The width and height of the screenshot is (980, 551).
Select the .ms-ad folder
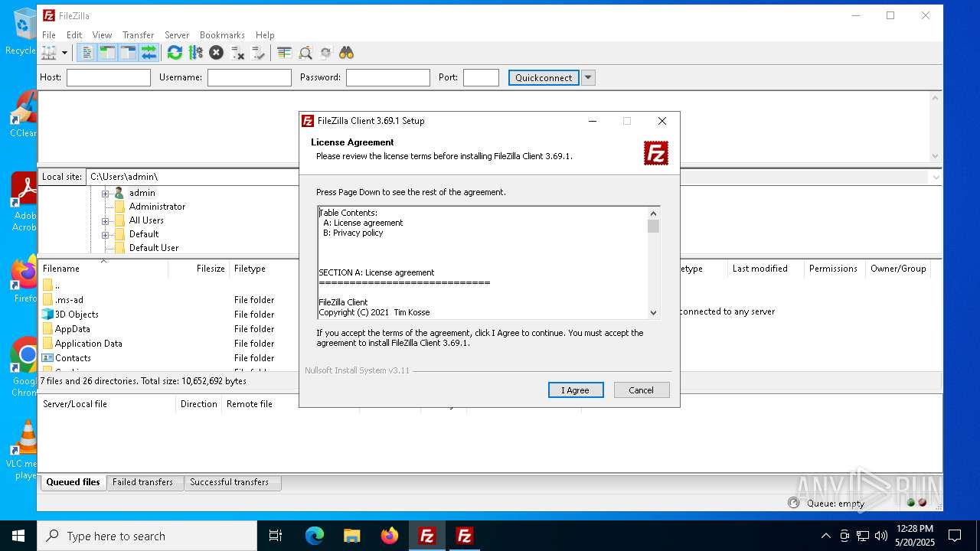pyautogui.click(x=69, y=300)
